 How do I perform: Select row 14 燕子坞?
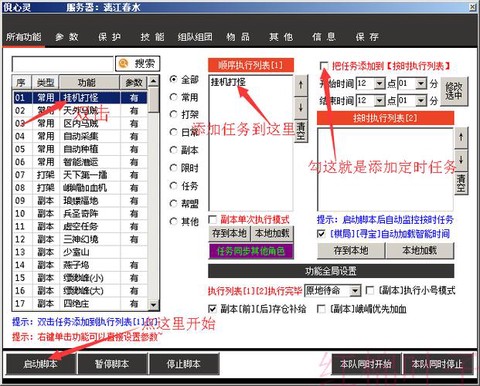80,265
